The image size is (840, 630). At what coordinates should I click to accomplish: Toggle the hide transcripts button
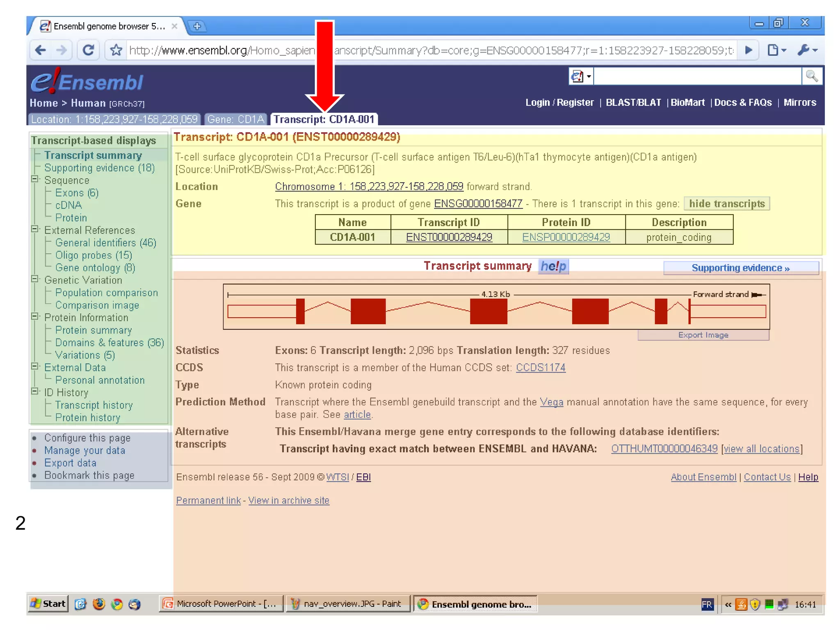pos(726,204)
